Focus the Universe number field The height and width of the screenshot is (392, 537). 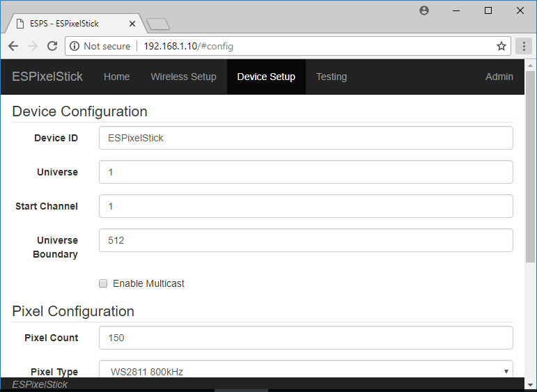306,172
